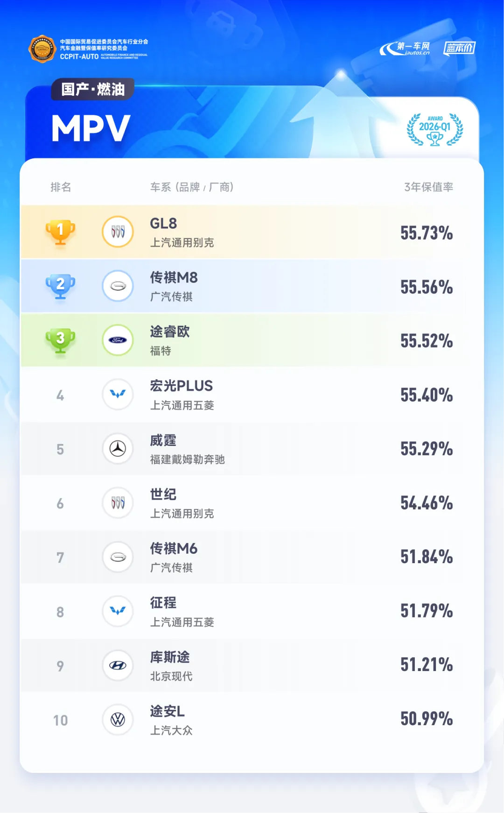Screen dimensions: 504x813
Task: Click the green third-place trophy icon
Action: [60, 340]
